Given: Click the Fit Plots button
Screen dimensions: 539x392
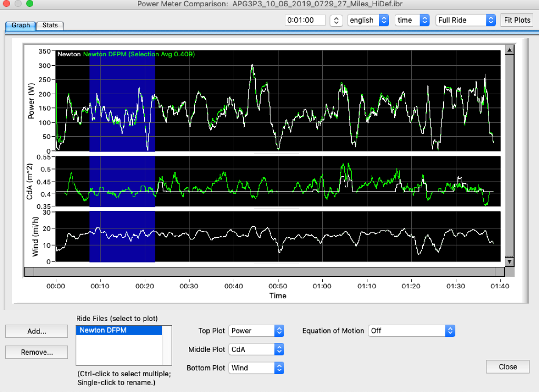Looking at the screenshot, I should (516, 20).
